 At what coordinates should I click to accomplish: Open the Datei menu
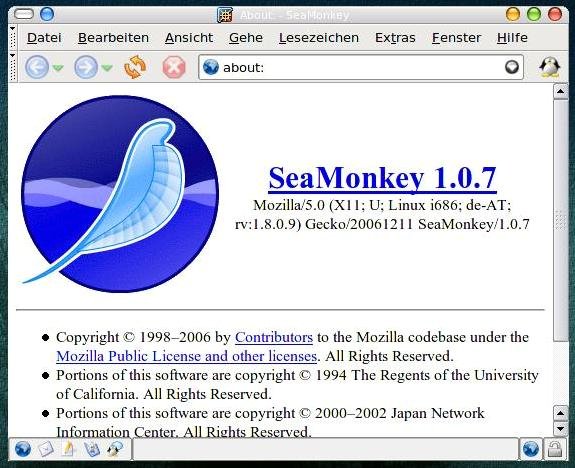[x=44, y=38]
